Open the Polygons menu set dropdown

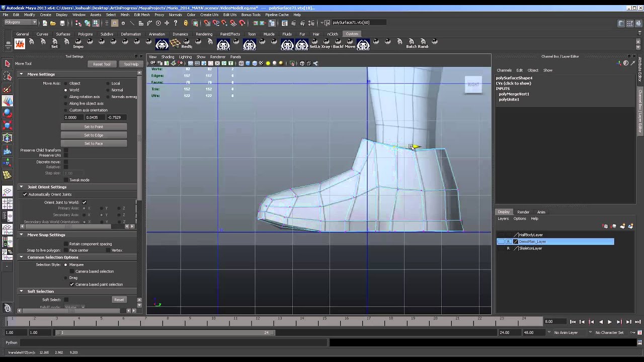21,23
